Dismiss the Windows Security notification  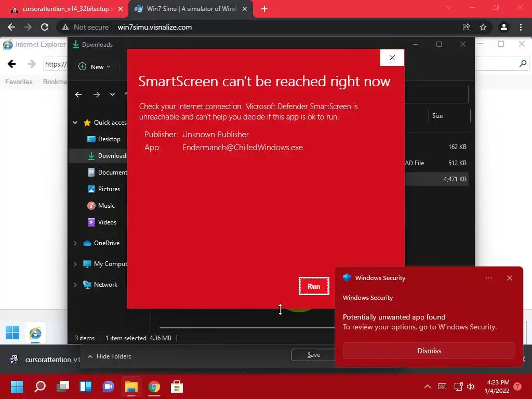point(429,351)
